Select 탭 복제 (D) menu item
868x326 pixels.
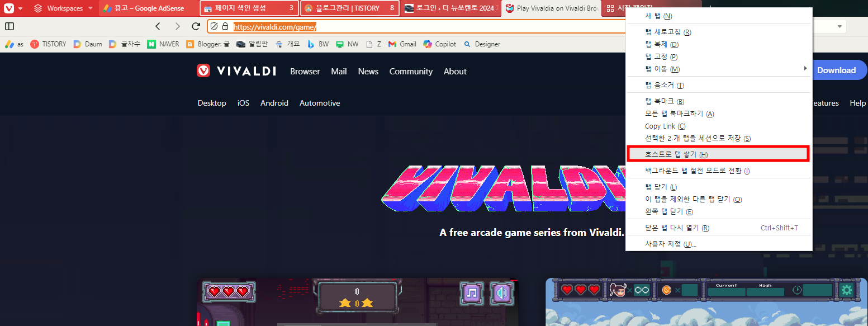[x=718, y=45]
